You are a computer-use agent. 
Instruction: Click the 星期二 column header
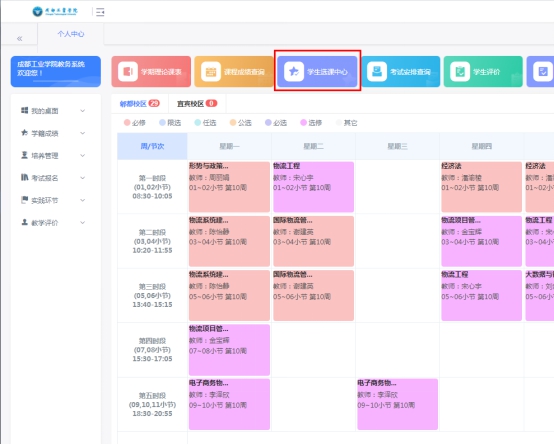[313, 146]
